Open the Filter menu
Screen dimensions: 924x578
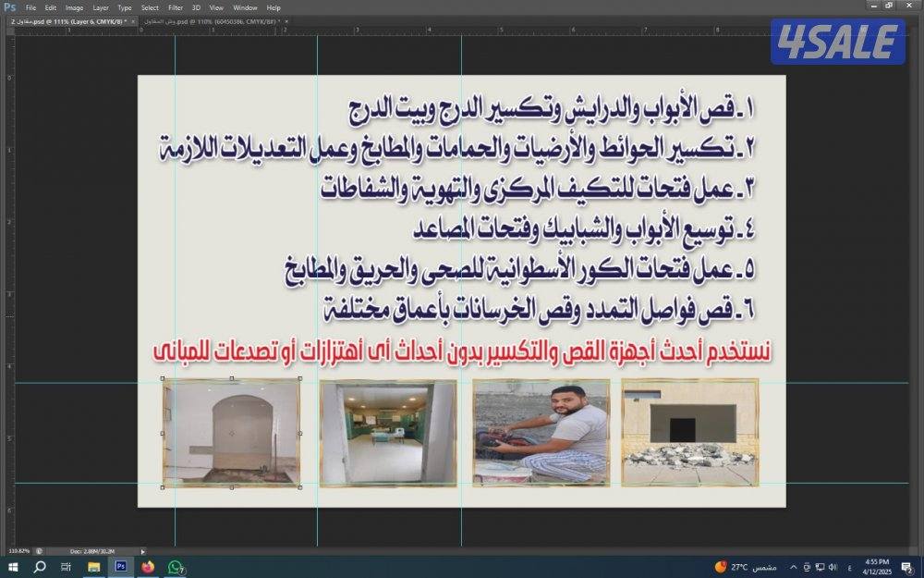pyautogui.click(x=174, y=7)
